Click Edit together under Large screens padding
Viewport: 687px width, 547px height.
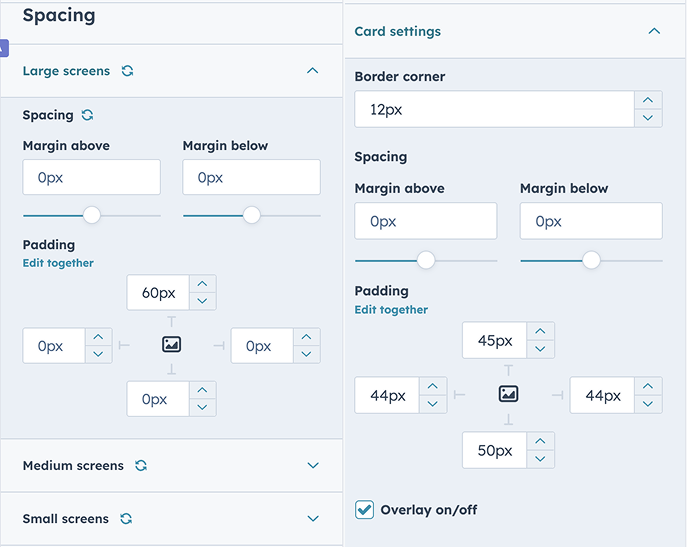(58, 263)
